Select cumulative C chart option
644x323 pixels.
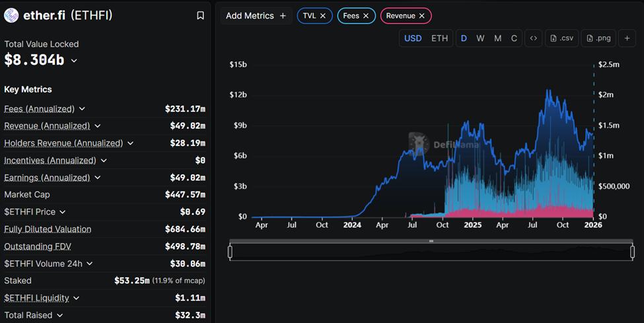[514, 38]
